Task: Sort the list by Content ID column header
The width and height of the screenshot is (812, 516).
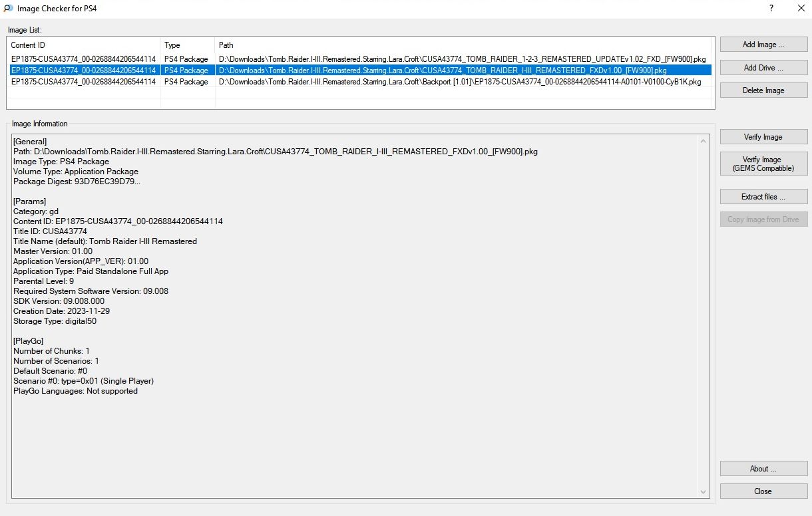Action: click(83, 45)
